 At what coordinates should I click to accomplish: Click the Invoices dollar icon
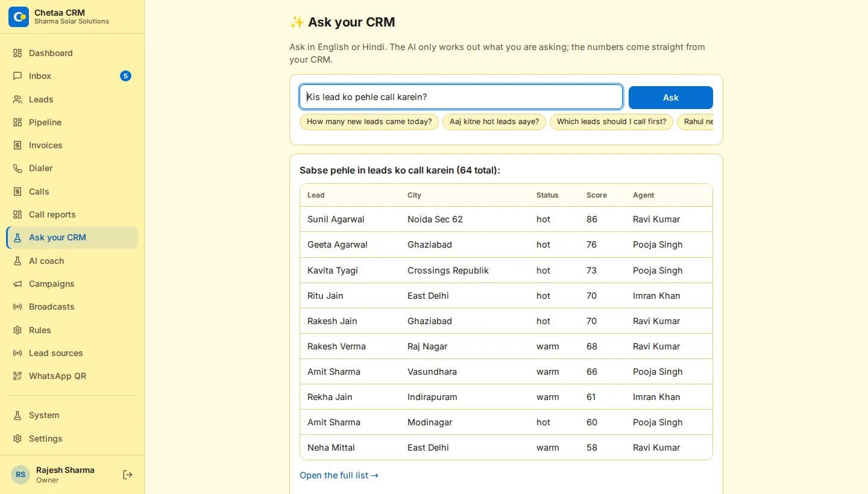tap(17, 145)
